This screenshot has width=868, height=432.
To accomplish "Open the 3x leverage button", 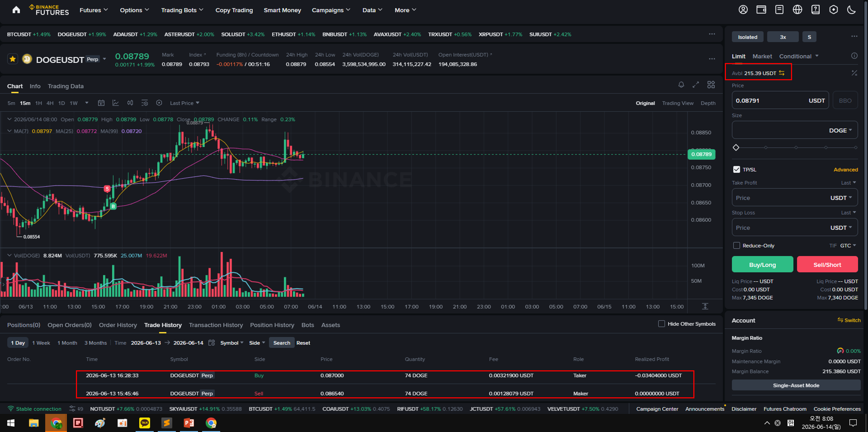I will pyautogui.click(x=783, y=37).
